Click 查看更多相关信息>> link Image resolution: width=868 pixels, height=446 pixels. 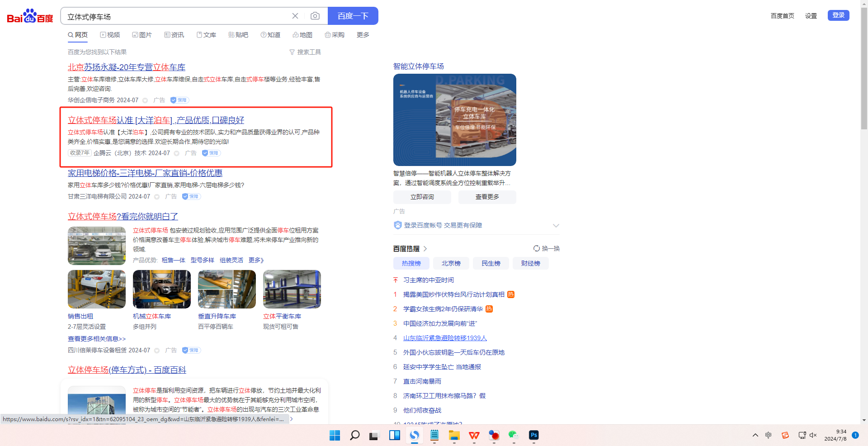(97, 339)
